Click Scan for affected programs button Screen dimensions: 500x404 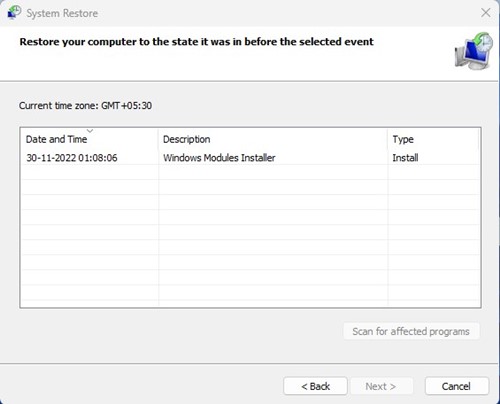411,331
